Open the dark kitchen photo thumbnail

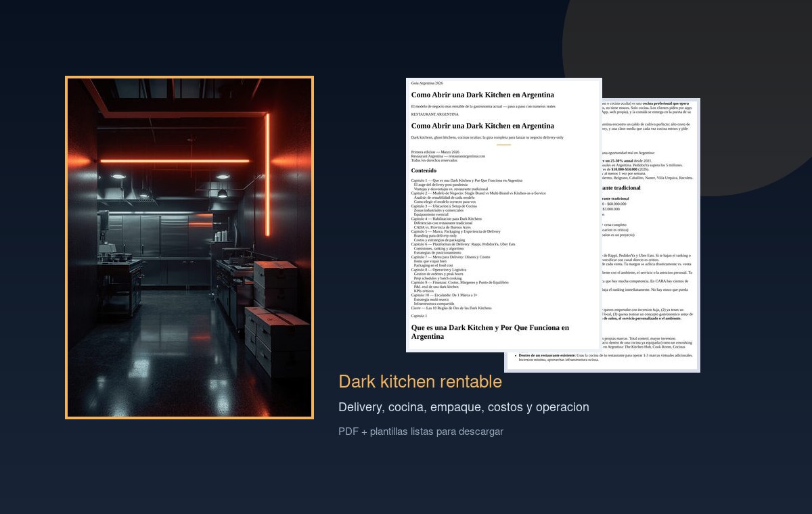click(189, 248)
